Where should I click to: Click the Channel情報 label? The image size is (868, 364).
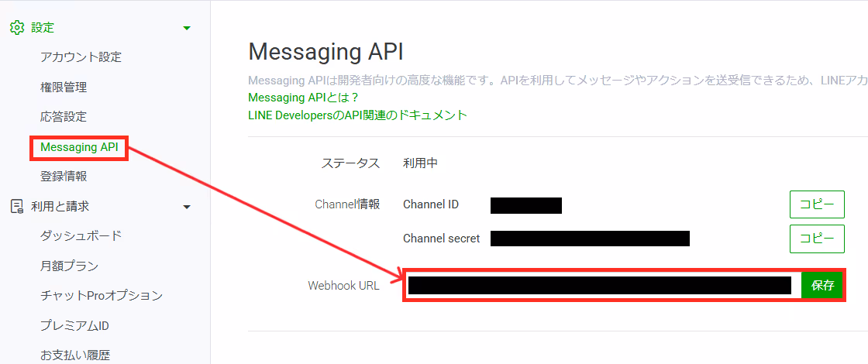(347, 204)
